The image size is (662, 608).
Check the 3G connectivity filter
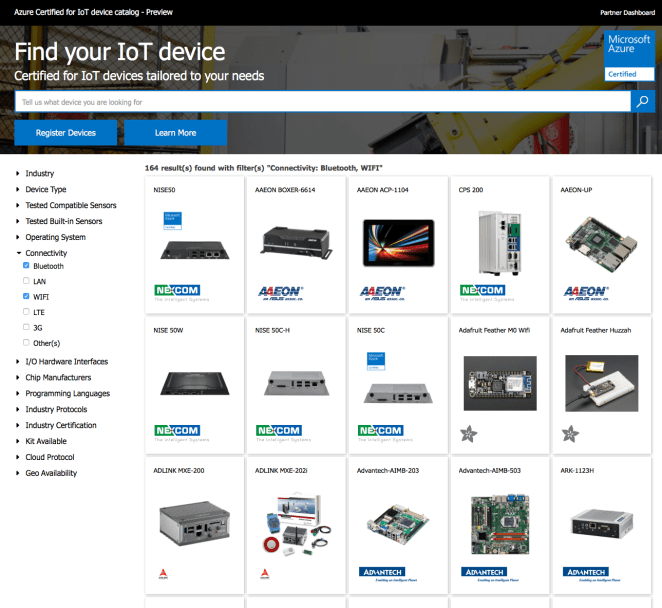[x=26, y=327]
